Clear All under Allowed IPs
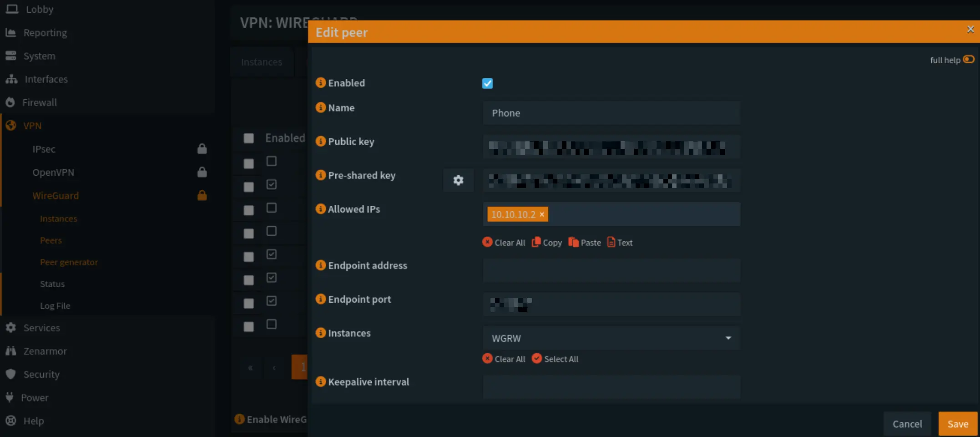The image size is (980, 437). click(504, 242)
